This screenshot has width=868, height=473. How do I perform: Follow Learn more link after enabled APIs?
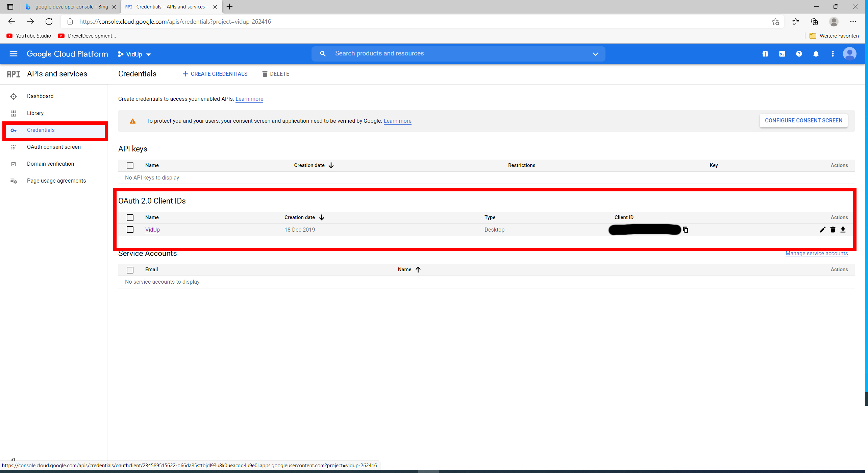tap(249, 99)
